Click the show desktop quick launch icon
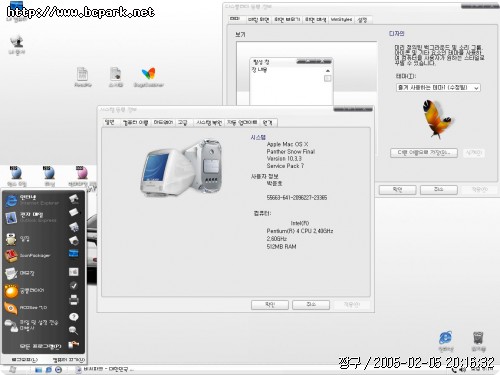Image resolution: width=500 pixels, height=375 pixels. click(39, 370)
